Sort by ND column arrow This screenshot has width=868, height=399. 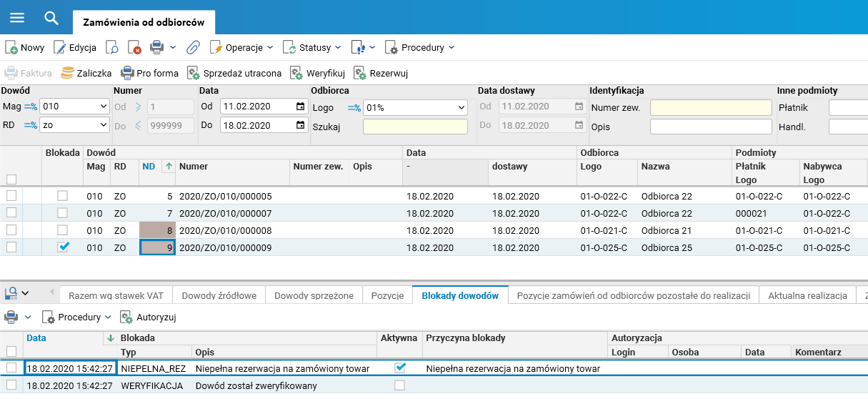point(169,167)
